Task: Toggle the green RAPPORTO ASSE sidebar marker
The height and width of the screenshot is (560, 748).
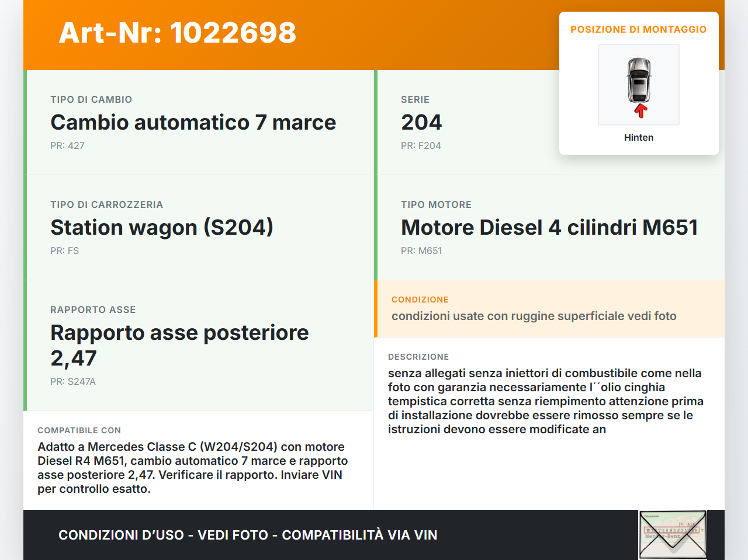Action: click(x=25, y=345)
